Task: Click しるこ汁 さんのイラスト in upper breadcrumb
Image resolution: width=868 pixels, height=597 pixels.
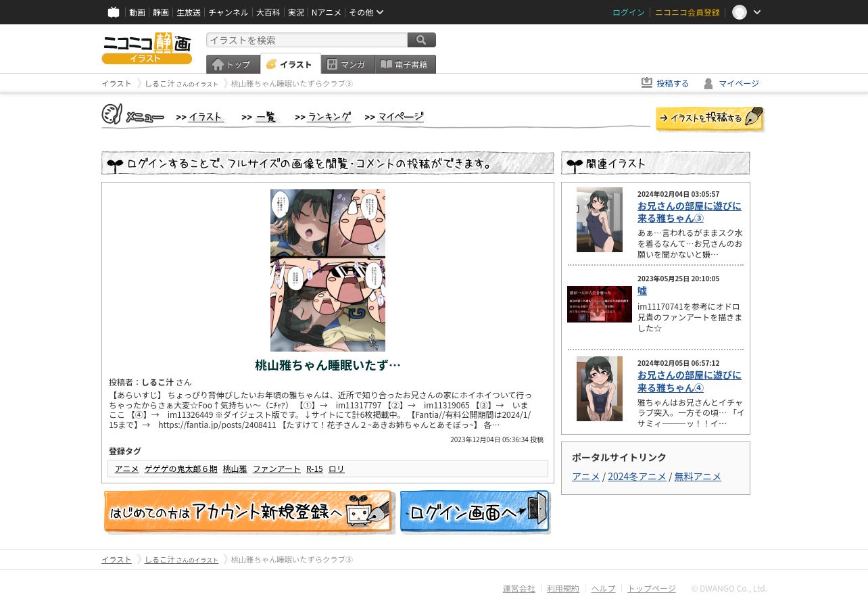Action: click(x=181, y=83)
